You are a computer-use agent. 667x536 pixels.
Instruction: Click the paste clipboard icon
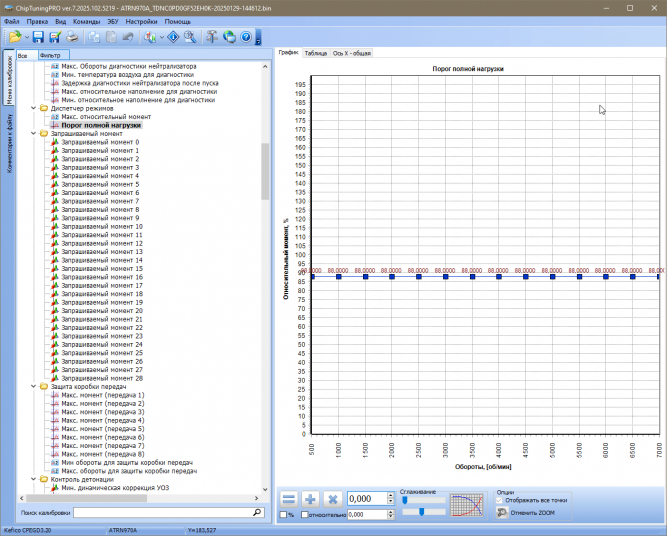(x=111, y=37)
